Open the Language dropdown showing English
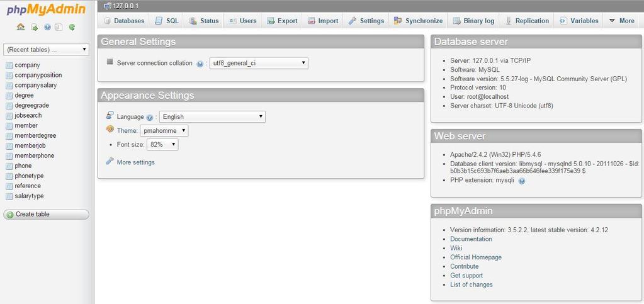The image size is (644, 304). 212,116
